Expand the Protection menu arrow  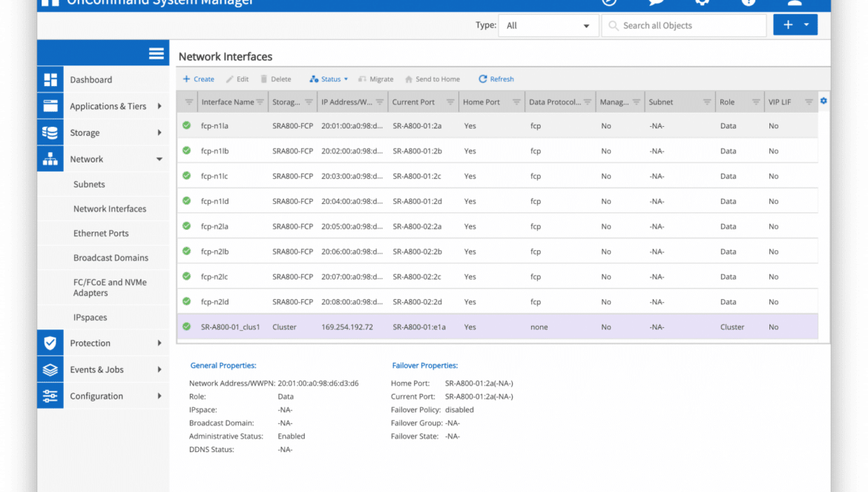(x=160, y=343)
